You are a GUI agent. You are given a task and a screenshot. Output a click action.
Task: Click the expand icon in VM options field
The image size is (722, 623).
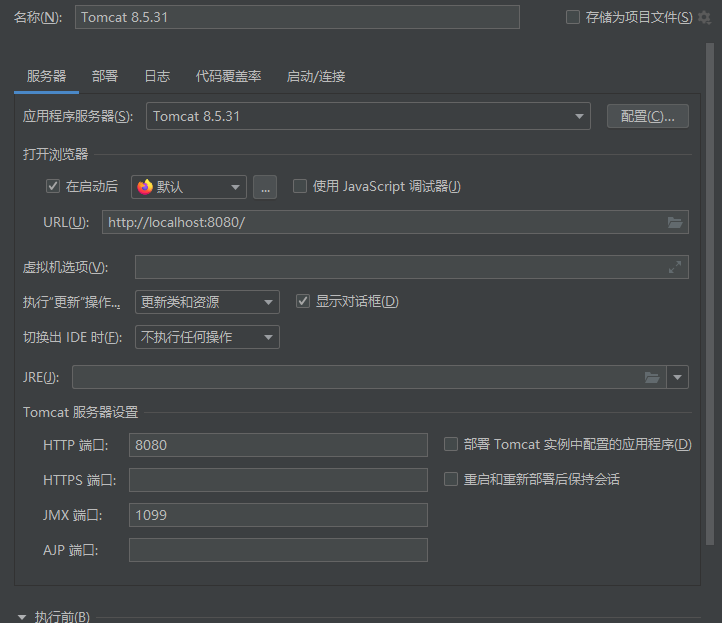(x=675, y=267)
